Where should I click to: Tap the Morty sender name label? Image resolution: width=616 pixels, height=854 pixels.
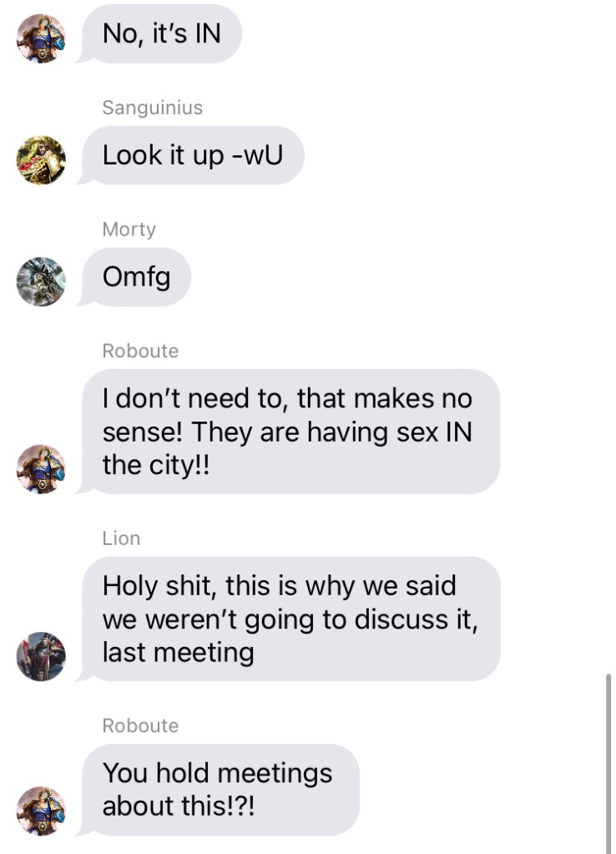[129, 230]
